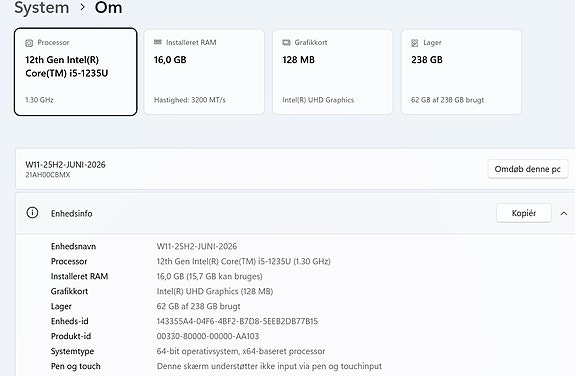Click the Grafikkort display icon

tap(286, 43)
